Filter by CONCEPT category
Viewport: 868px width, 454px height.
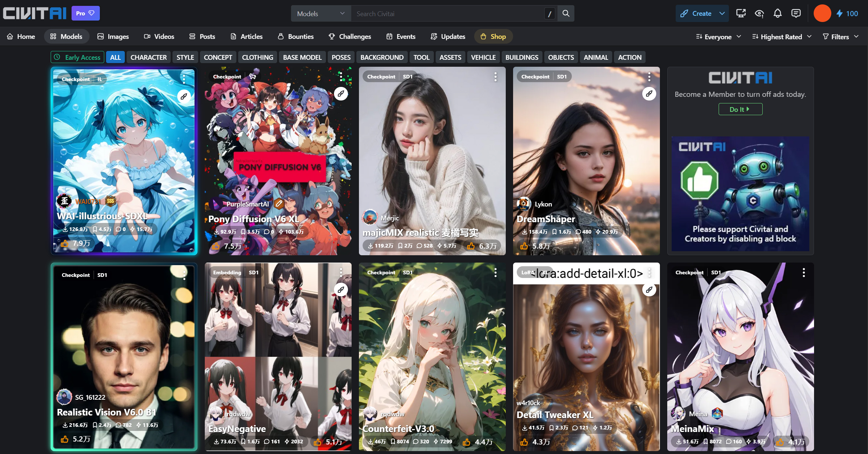point(218,57)
